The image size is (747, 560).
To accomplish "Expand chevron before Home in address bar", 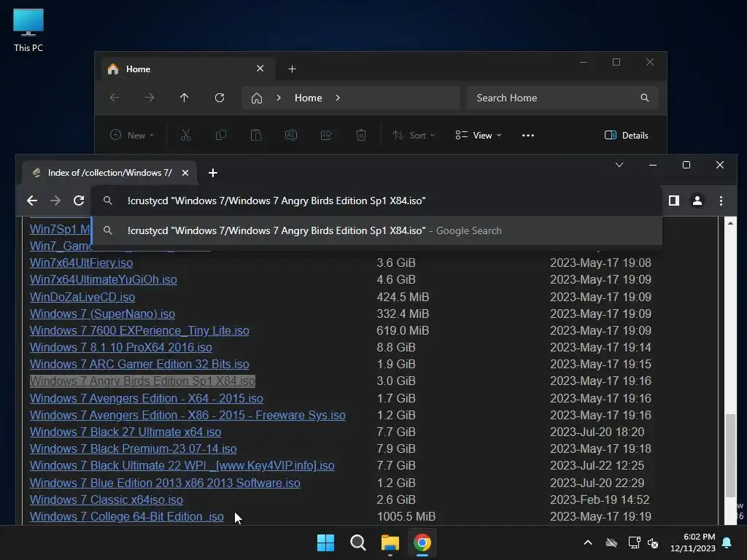I will coord(279,98).
